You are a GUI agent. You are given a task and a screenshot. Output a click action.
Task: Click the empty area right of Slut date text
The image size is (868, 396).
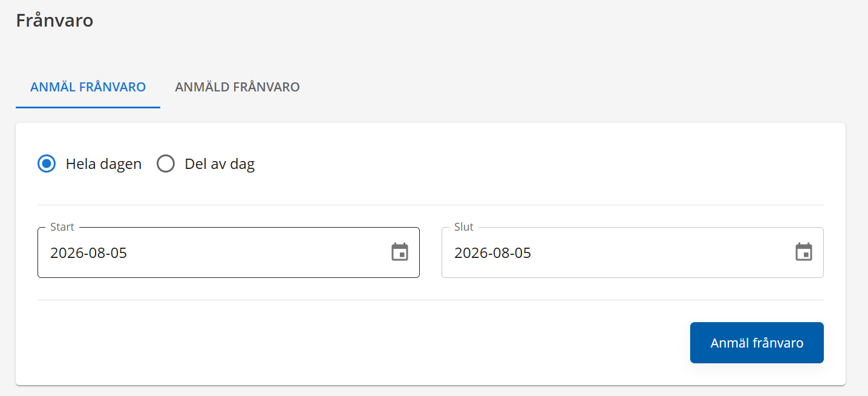point(662,252)
